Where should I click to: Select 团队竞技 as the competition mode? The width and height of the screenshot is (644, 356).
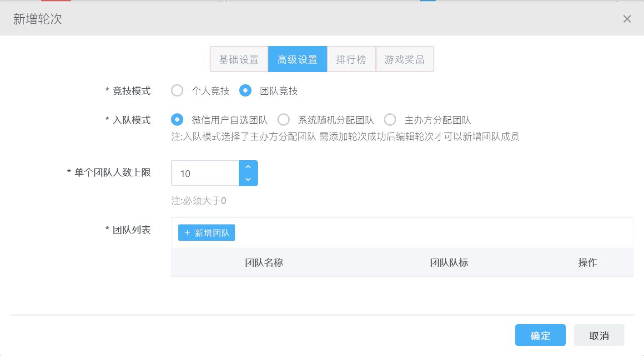coord(246,91)
